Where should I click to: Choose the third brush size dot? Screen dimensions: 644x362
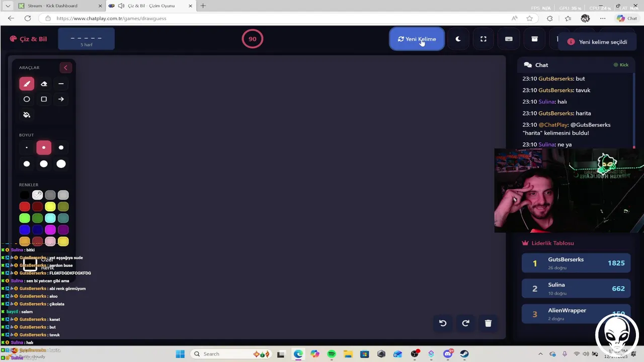coord(61,147)
